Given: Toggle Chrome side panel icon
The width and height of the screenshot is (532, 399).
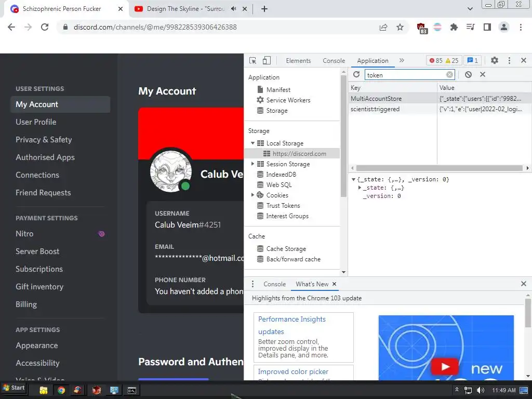Looking at the screenshot, I should 487,27.
